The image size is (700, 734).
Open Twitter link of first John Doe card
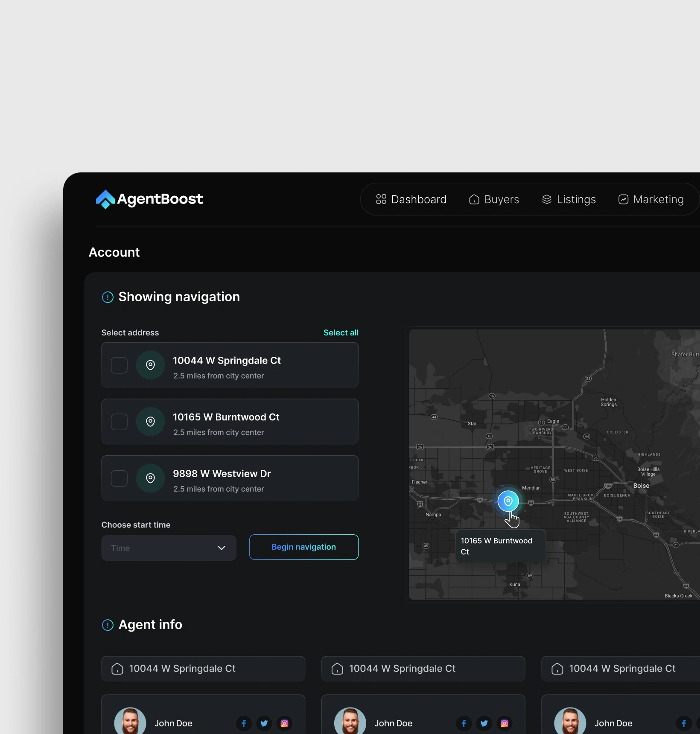coord(264,723)
